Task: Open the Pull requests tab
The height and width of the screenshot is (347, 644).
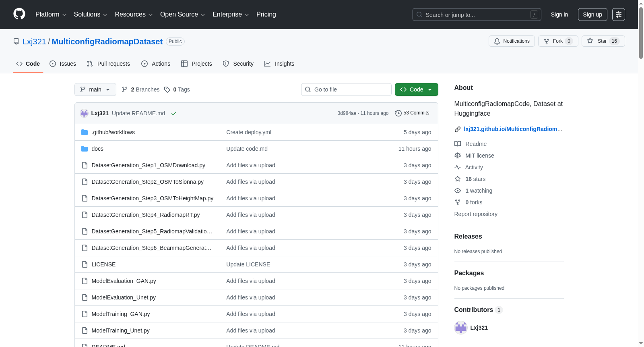Action: click(x=108, y=64)
